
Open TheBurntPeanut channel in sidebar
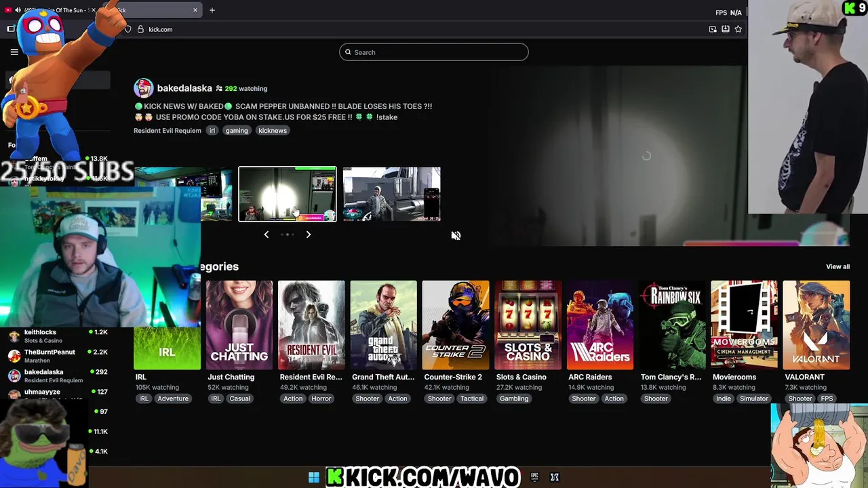tap(58, 356)
